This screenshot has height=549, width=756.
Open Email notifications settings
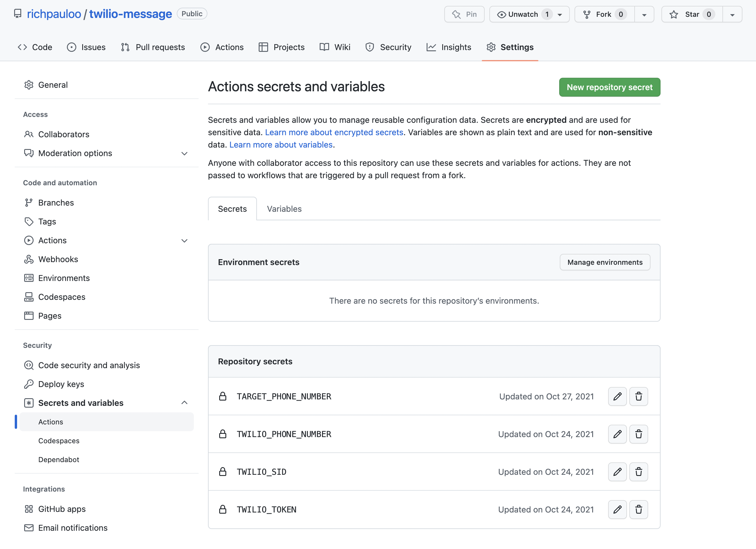tap(73, 528)
